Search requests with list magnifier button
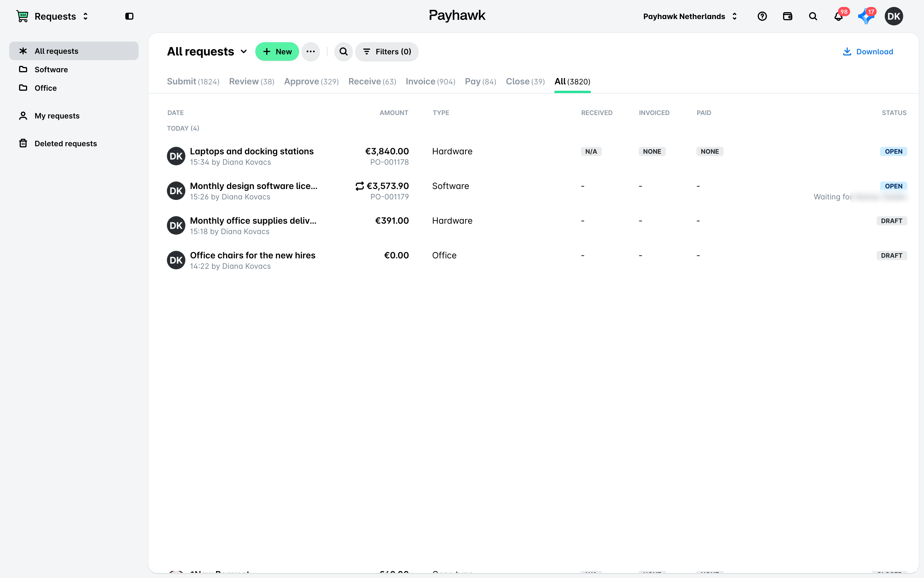The height and width of the screenshot is (578, 924). click(x=344, y=52)
